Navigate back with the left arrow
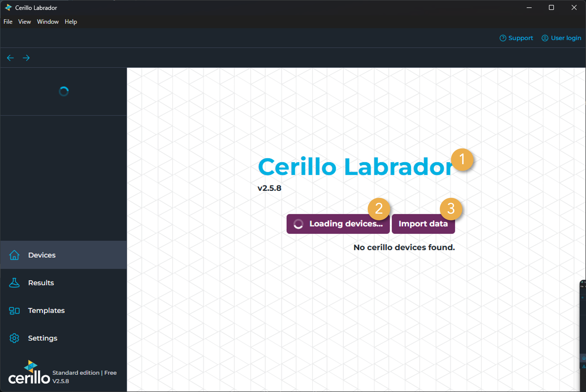Screen dimensions: 586x392 10,58
